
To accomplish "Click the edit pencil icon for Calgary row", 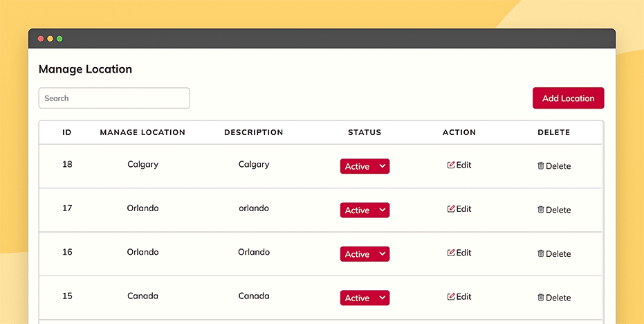I will tap(451, 165).
